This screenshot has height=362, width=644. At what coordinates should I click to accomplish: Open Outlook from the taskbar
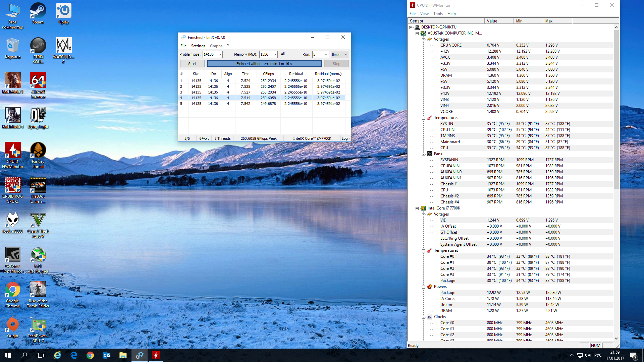pyautogui.click(x=107, y=355)
